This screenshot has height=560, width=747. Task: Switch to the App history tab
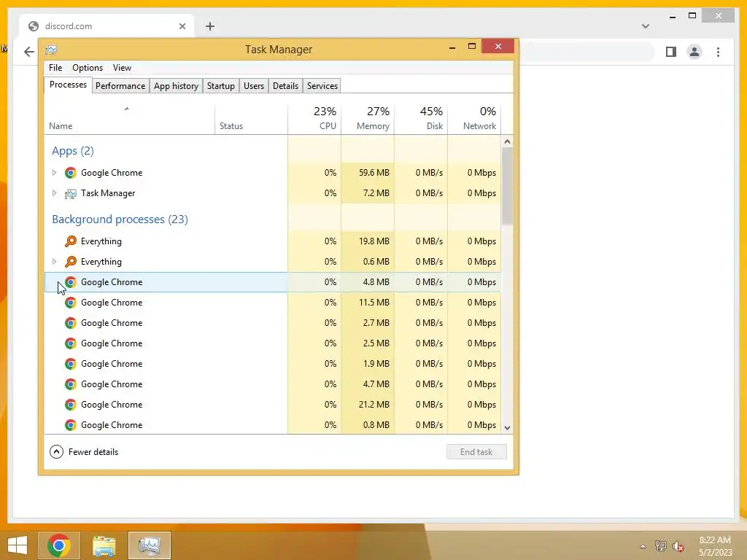coord(176,86)
